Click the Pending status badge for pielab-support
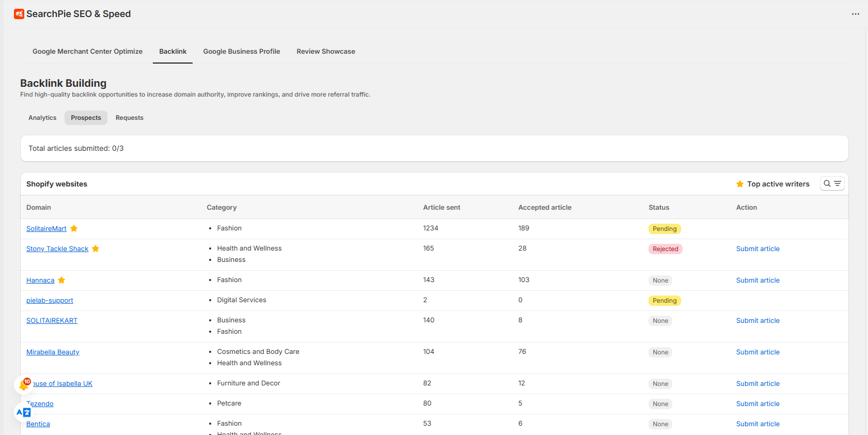868x435 pixels. coord(665,301)
